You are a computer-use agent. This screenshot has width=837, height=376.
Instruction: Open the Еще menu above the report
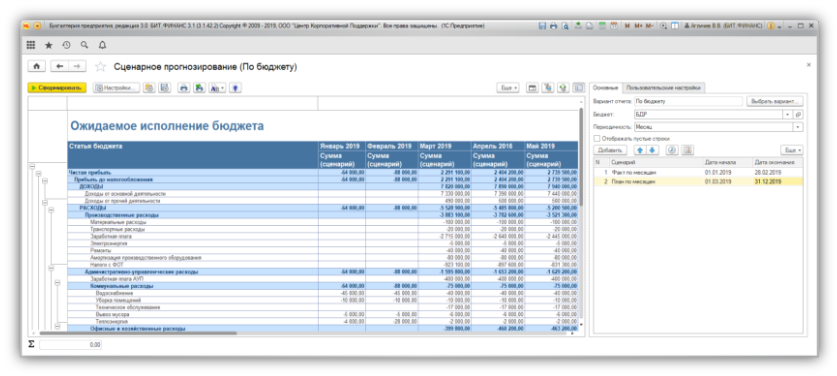click(509, 88)
